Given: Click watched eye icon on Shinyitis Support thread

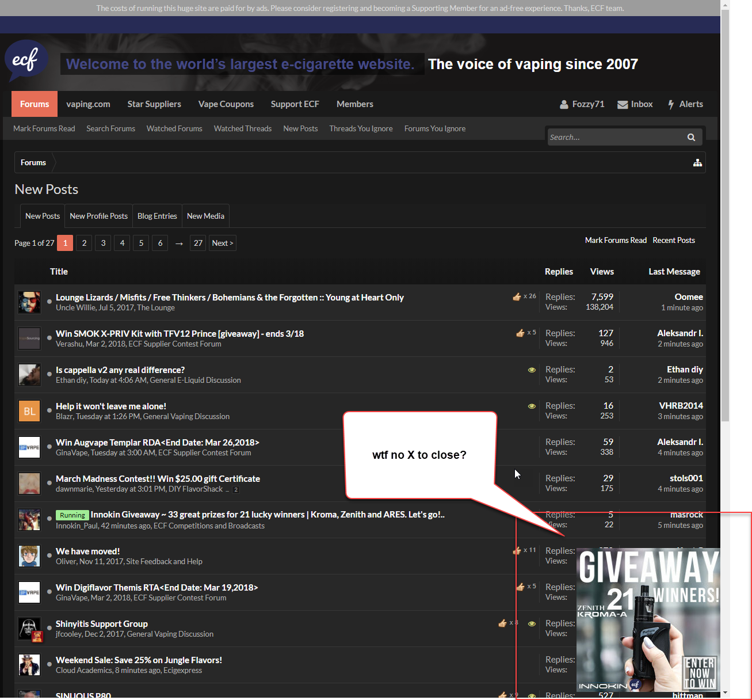Looking at the screenshot, I should 532,623.
